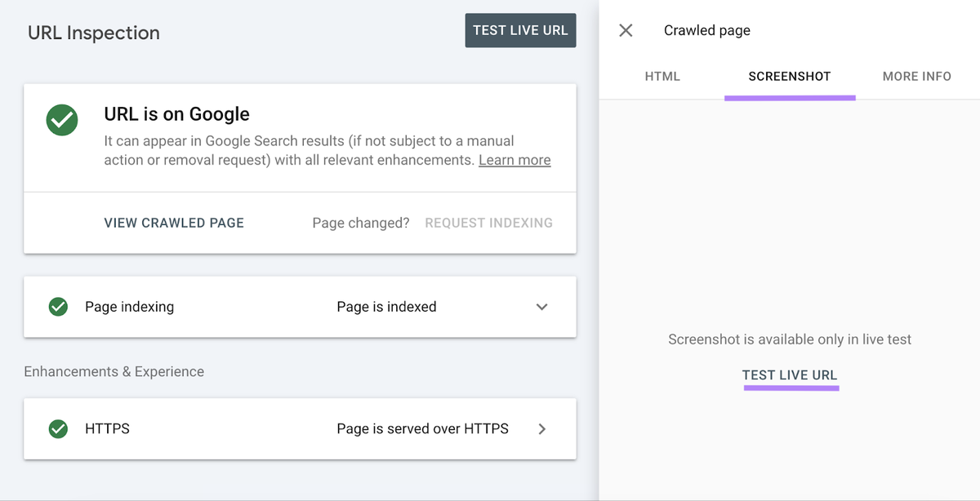Open HTTPS details via right chevron
The image size is (980, 501).
click(x=541, y=428)
